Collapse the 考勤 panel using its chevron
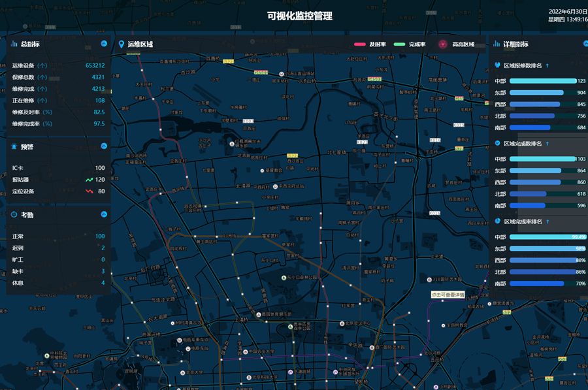Image resolution: width=588 pixels, height=390 pixels. coord(104,214)
